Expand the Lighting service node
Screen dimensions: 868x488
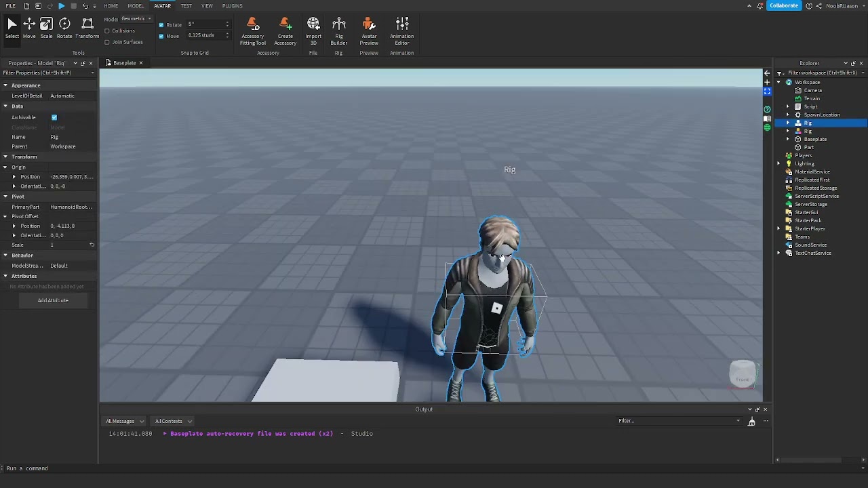coord(779,163)
